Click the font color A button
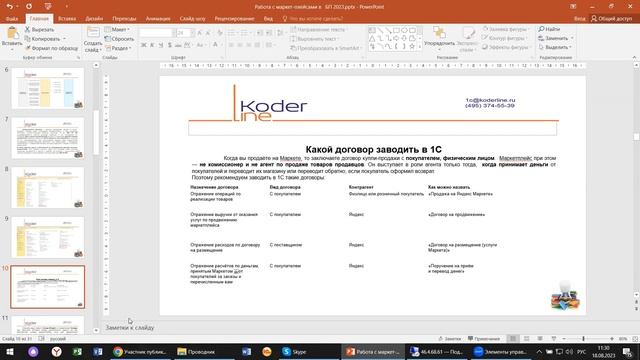640x360 pixels. pyautogui.click(x=215, y=45)
